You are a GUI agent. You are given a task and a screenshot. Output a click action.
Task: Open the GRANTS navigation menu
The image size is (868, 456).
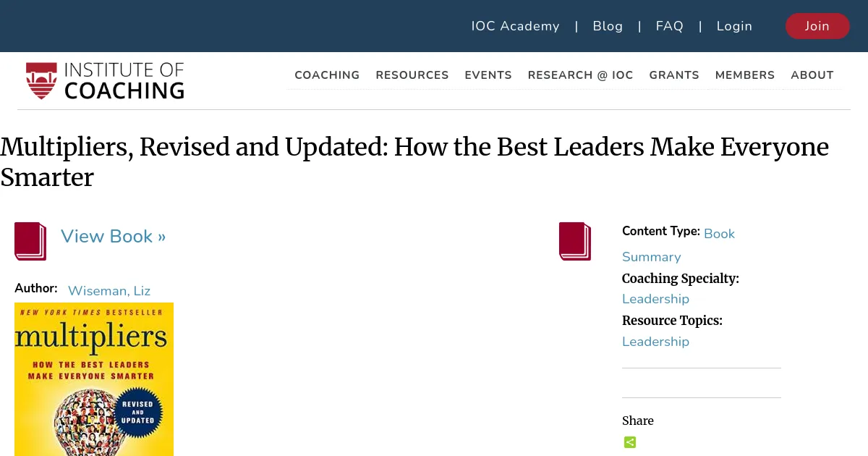click(x=674, y=75)
